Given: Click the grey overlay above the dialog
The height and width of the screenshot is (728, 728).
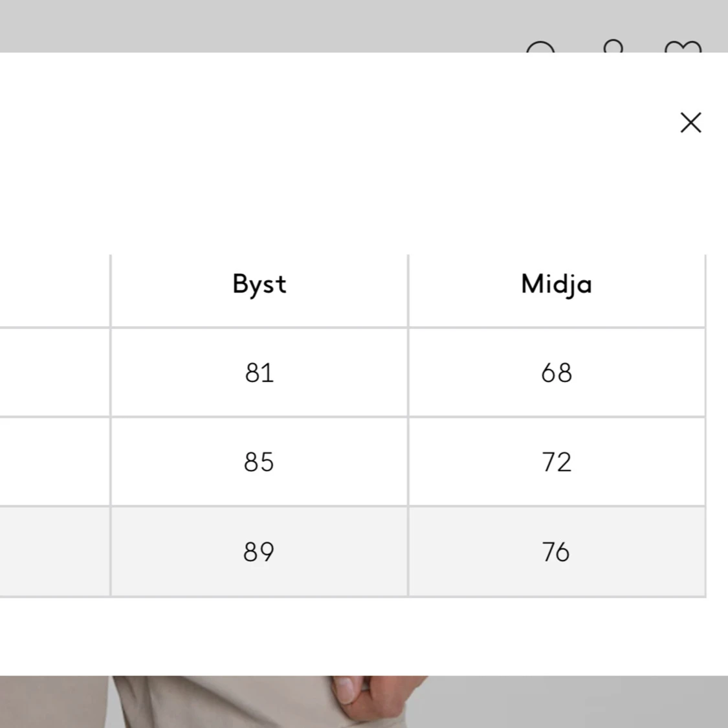Looking at the screenshot, I should tap(260, 26).
